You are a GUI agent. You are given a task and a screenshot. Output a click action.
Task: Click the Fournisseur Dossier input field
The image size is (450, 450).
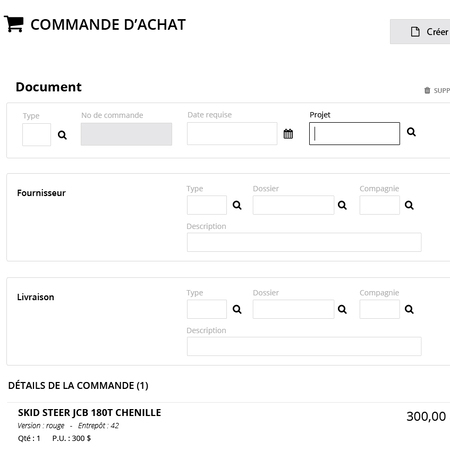click(293, 205)
